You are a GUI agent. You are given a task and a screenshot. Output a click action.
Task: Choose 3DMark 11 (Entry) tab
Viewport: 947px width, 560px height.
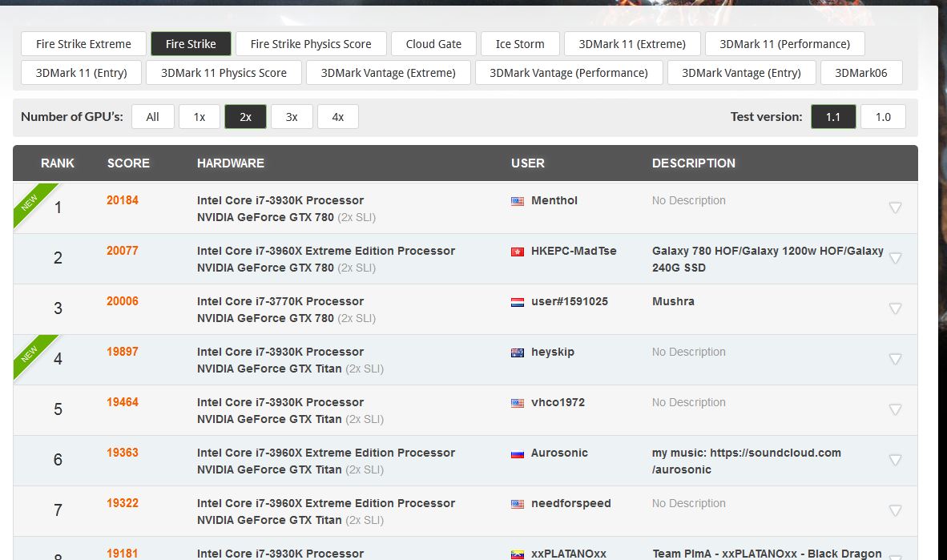[x=82, y=73]
